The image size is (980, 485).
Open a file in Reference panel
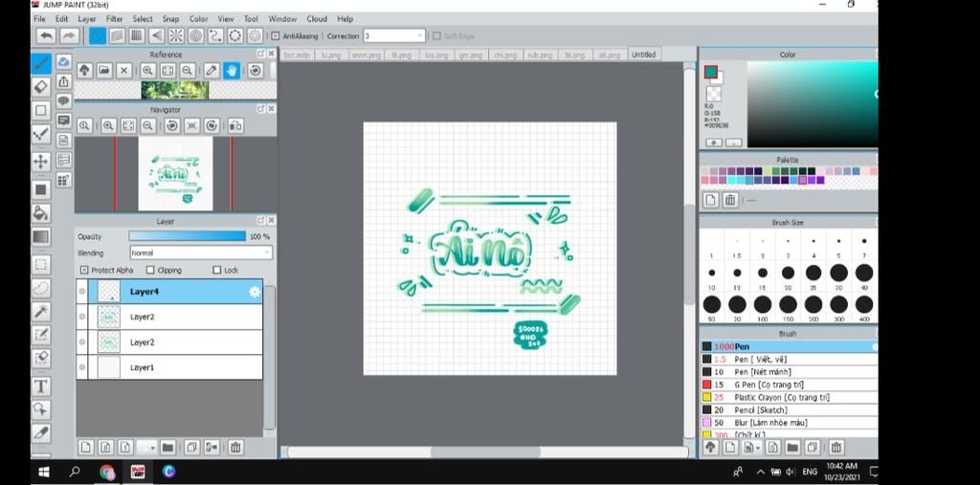(104, 71)
